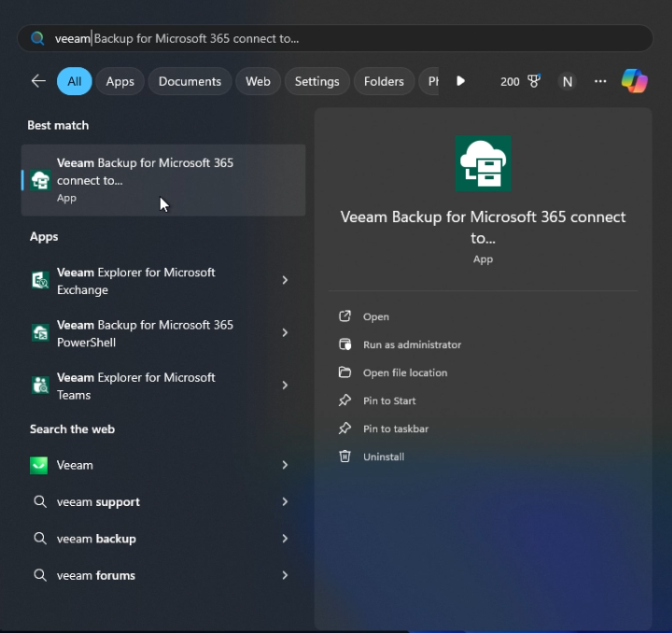Switch to the Web filter tab

tap(258, 81)
